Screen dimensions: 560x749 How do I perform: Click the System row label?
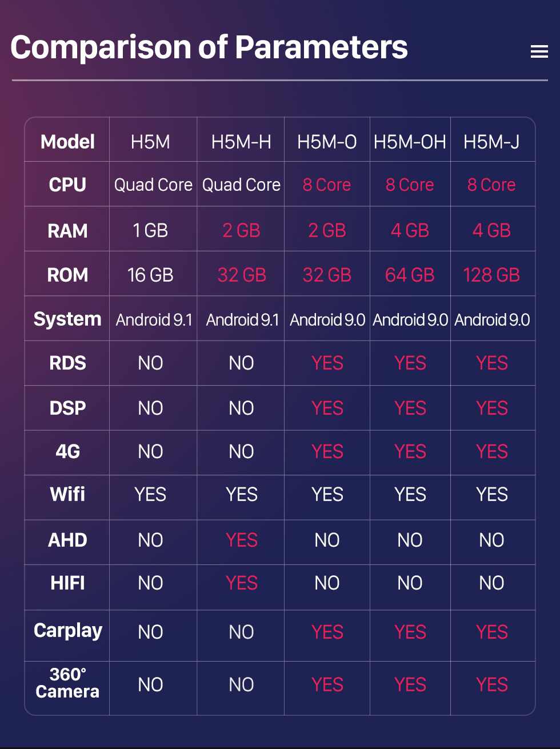click(67, 319)
